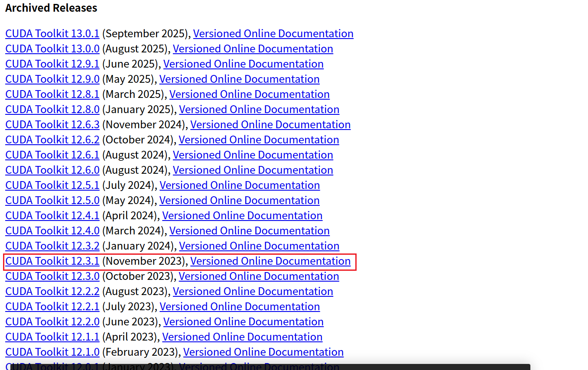Image resolution: width=588 pixels, height=370 pixels.
Task: Select the CUDA Toolkit 12.3.1 link
Action: pos(52,261)
